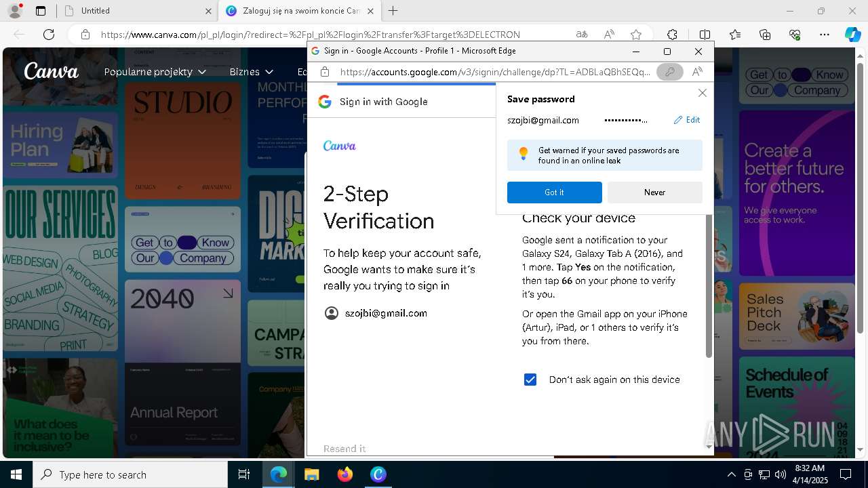Open Microsoft Edge from the taskbar
Screen dimensions: 868x488
click(x=279, y=474)
